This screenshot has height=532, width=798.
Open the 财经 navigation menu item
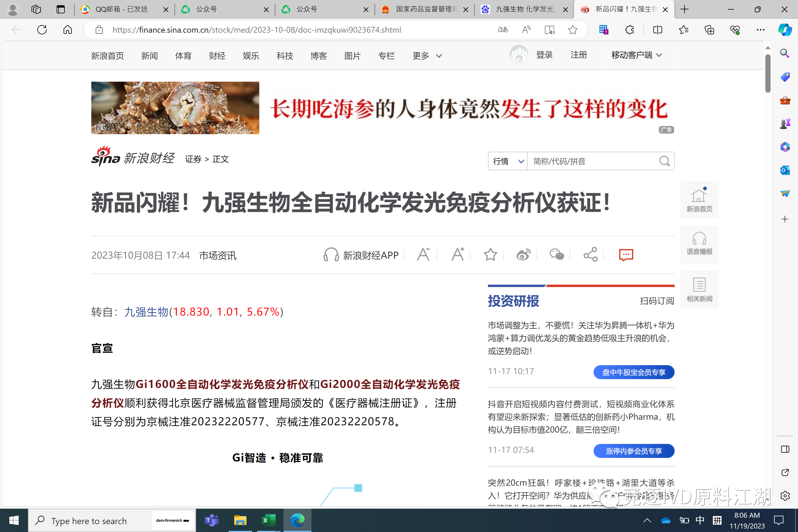[x=217, y=56]
